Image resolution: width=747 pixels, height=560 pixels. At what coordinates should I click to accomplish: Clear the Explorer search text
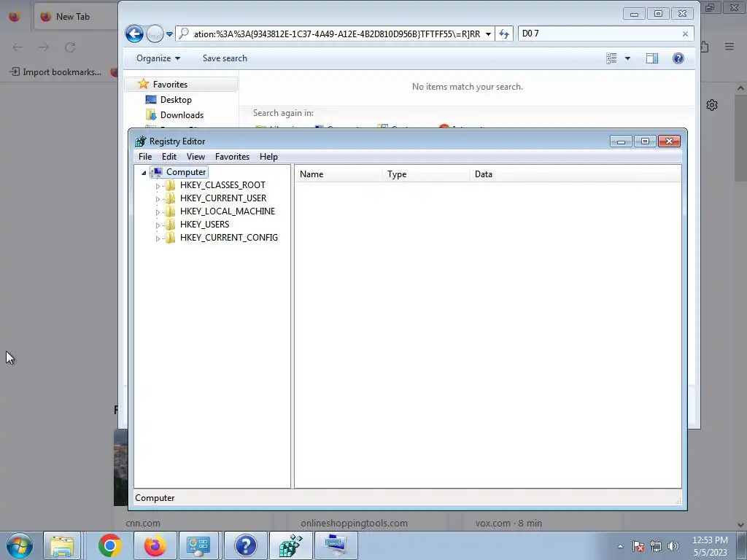(x=685, y=34)
